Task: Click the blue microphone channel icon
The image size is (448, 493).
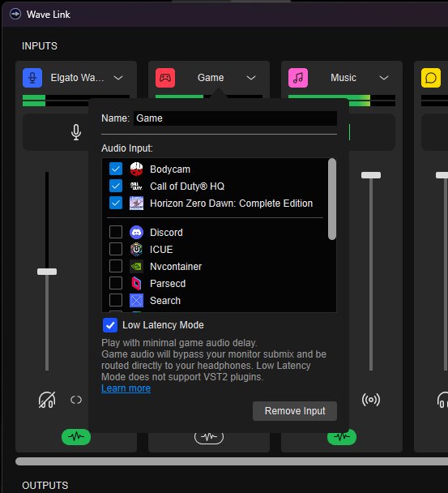Action: 32,78
